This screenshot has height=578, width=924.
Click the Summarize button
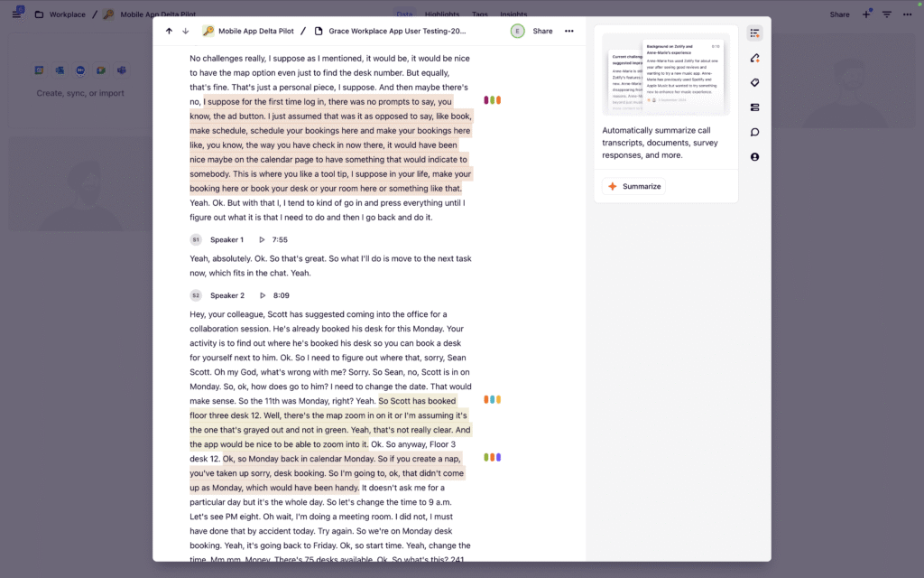(x=633, y=186)
